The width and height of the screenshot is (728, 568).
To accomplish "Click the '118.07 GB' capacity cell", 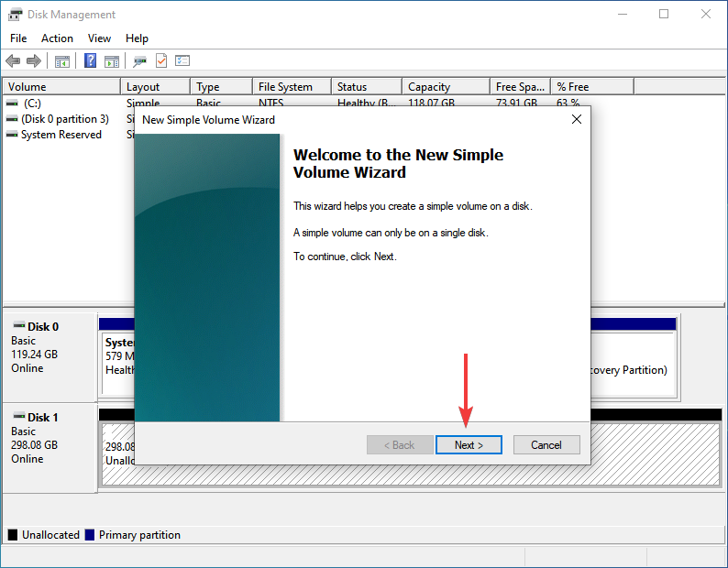I will coord(431,103).
